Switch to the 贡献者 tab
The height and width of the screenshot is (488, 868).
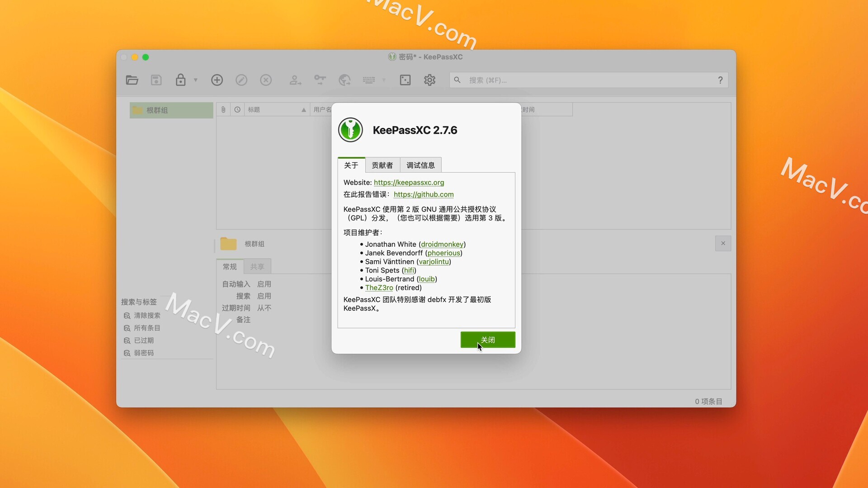382,165
